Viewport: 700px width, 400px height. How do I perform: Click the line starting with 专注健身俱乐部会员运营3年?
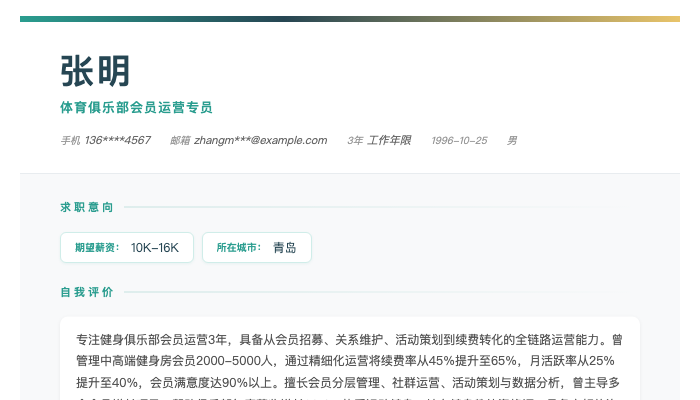[x=349, y=340]
